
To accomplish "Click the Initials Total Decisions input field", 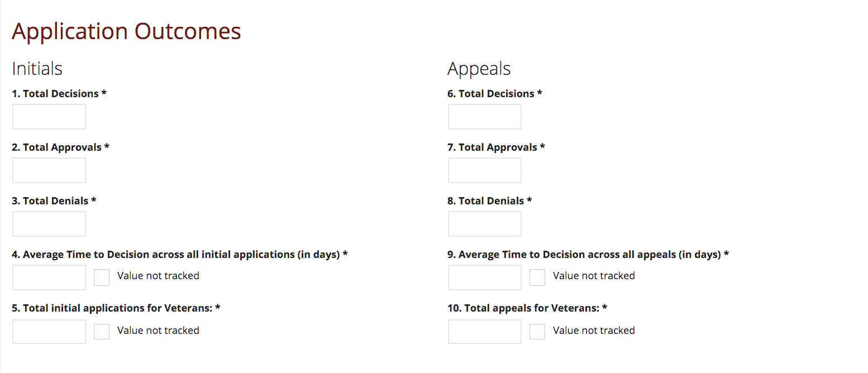I will [x=49, y=117].
